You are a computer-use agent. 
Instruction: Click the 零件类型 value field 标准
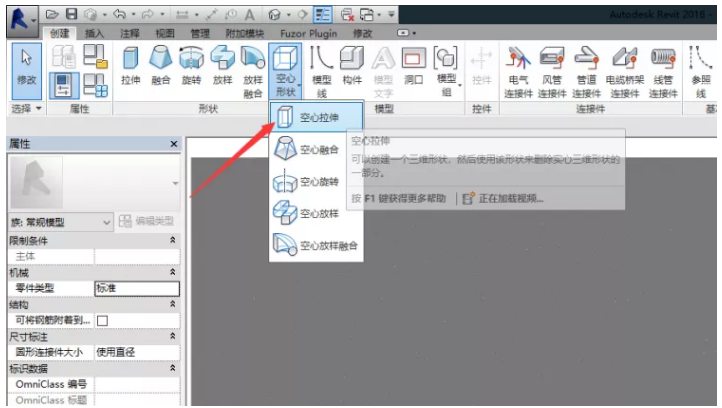pos(137,288)
